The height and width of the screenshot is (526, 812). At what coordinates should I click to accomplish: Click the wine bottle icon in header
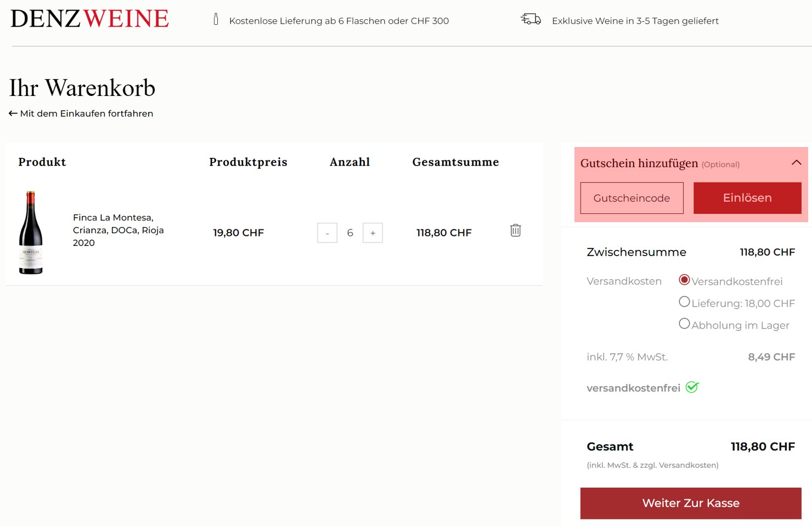(x=216, y=20)
